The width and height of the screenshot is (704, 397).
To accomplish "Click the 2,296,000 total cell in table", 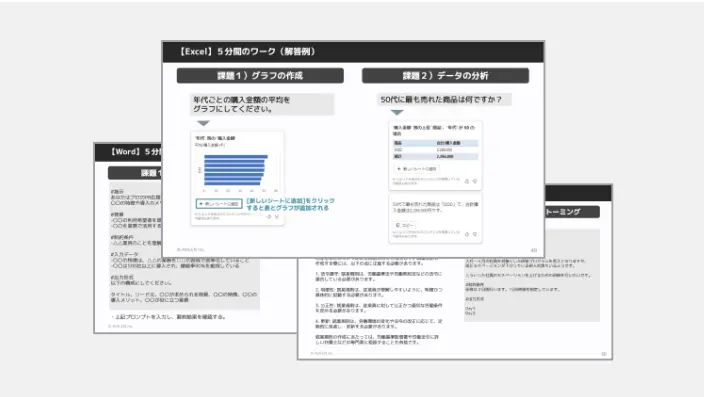I will [445, 157].
